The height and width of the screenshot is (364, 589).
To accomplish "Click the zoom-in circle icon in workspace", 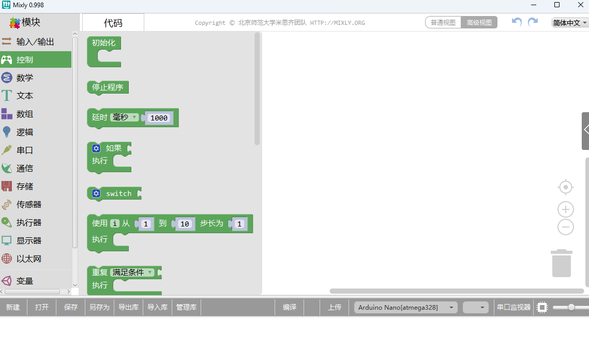I will coord(565,209).
